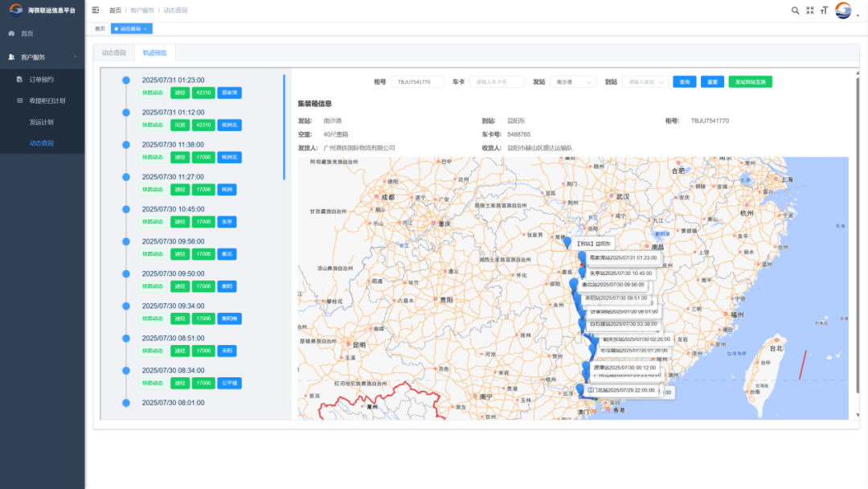The height and width of the screenshot is (489, 868).
Task: Click the 易家湾 station tag
Action: point(229,92)
